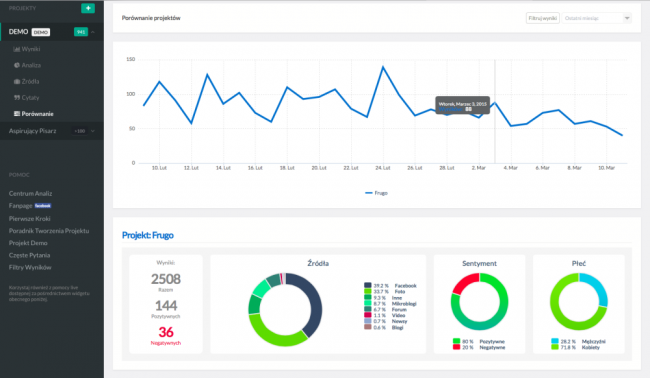Click the dark blue Facebook donut segment
This screenshot has height=378, width=650.
317,305
